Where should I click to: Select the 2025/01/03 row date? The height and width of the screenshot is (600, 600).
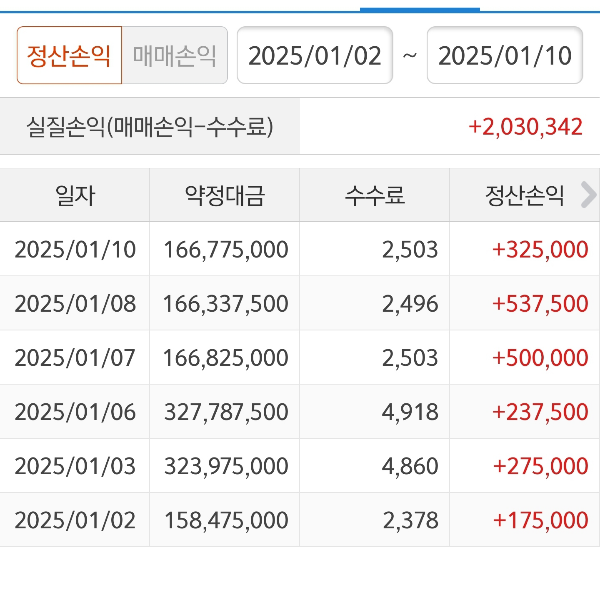[x=75, y=465]
